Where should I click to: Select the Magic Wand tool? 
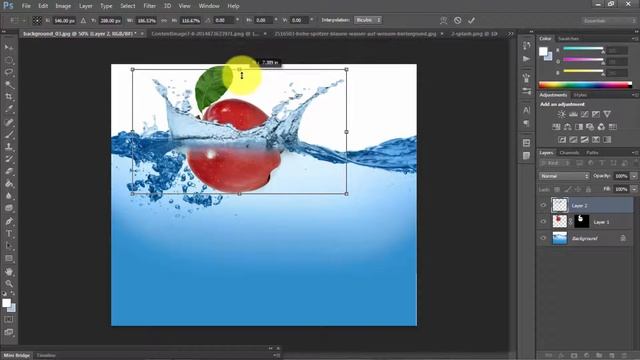point(9,84)
